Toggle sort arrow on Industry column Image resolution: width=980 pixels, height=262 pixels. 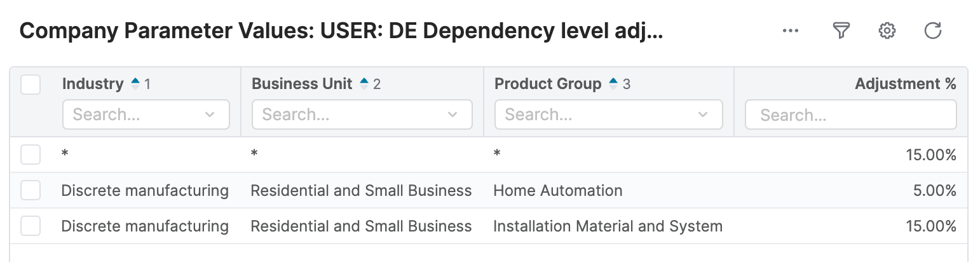coord(135,84)
